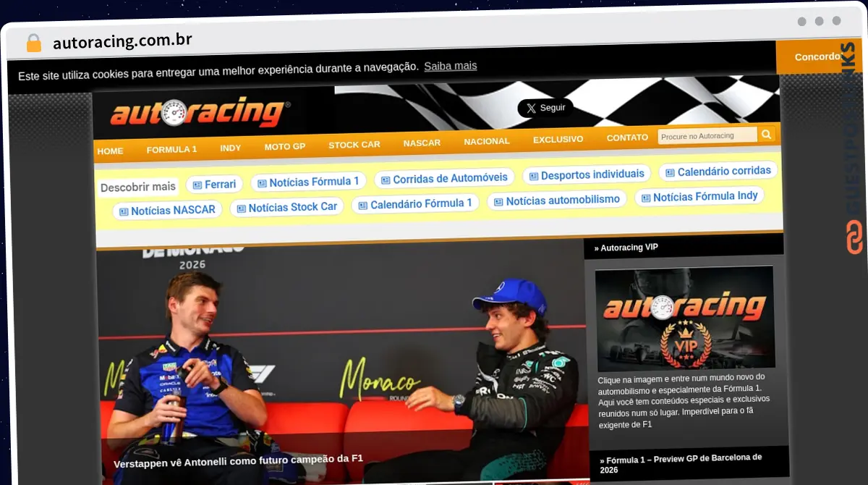Viewport: 868px width, 485px height.
Task: Accept cookies with the Concordo button
Action: [816, 56]
